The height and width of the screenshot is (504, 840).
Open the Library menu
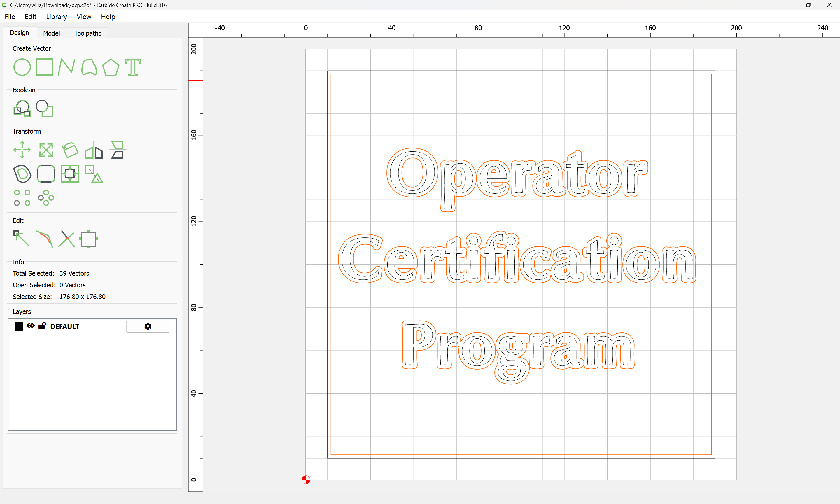pos(56,16)
